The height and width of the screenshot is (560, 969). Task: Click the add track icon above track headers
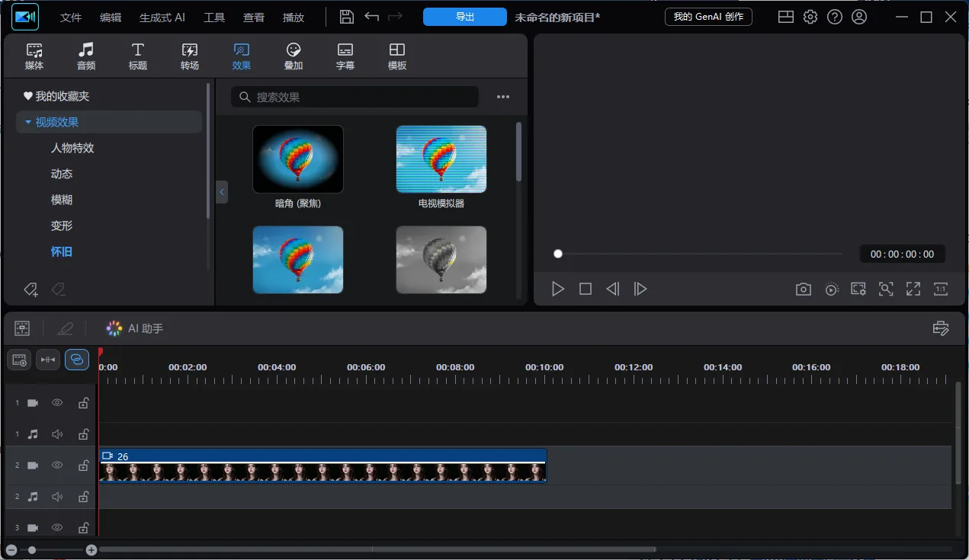pos(19,360)
